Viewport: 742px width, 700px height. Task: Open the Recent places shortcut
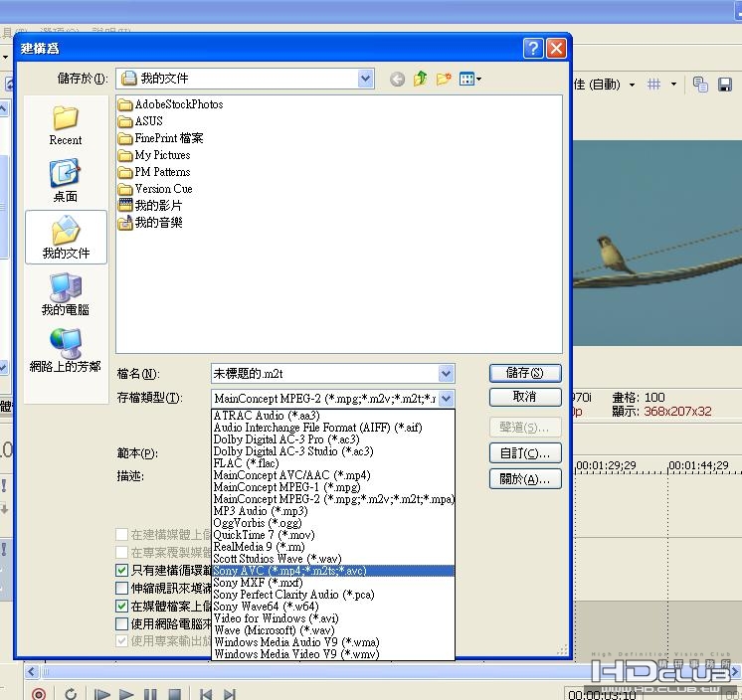tap(66, 125)
